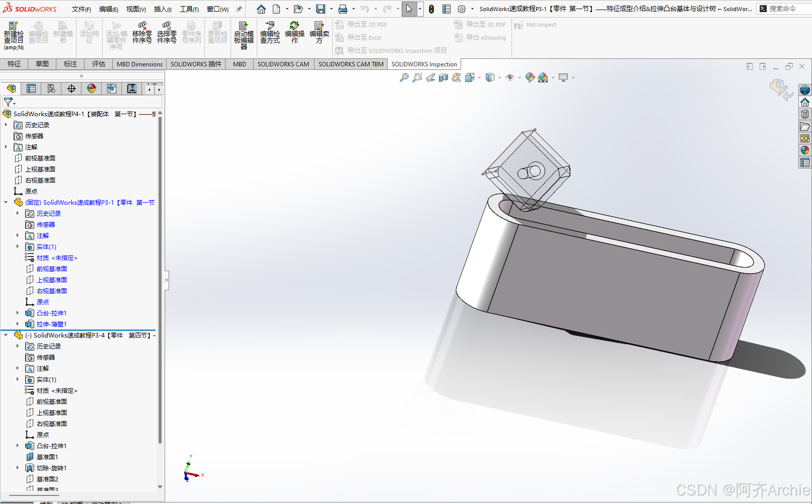Viewport: 812px width, 504px height.
Task: Click Save diskette icon
Action: pos(321,9)
